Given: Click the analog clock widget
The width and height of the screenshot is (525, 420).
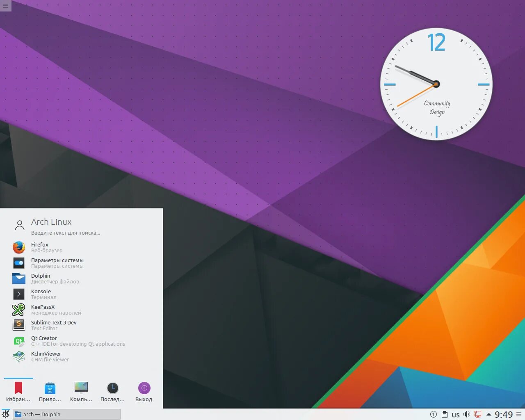Looking at the screenshot, I should pyautogui.click(x=436, y=84).
